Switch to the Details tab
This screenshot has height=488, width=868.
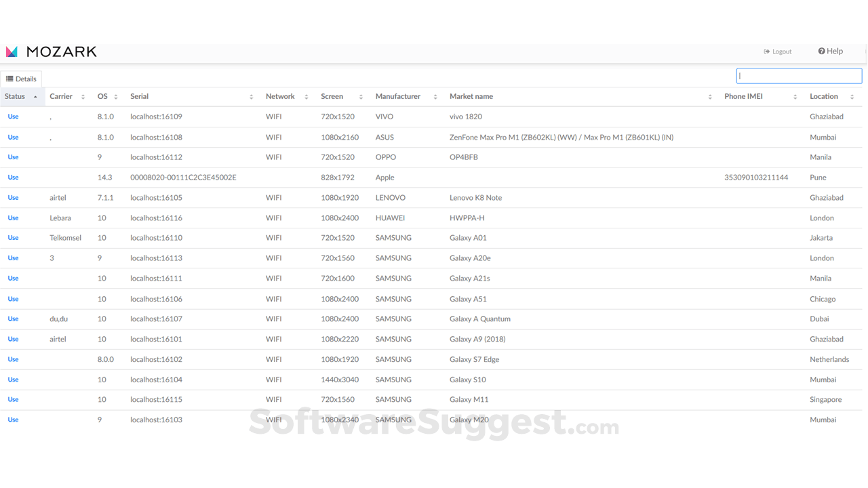pos(21,78)
